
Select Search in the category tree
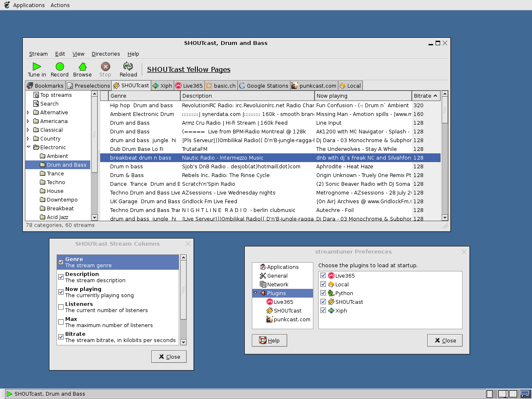click(x=49, y=103)
